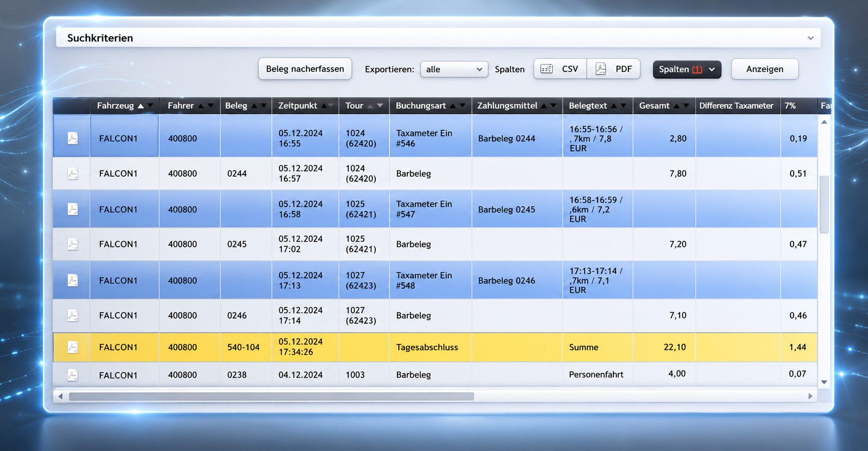The image size is (868, 451).
Task: Click the horizontal scrollbar thumb
Action: [x=272, y=396]
